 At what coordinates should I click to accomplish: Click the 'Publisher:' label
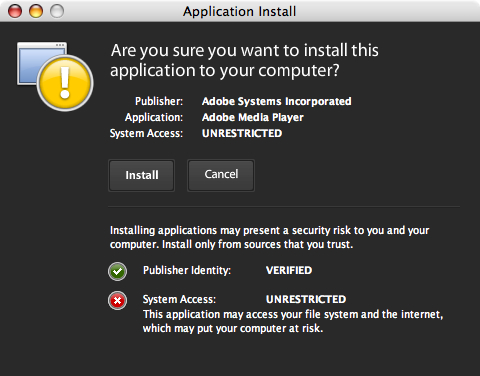click(x=159, y=101)
